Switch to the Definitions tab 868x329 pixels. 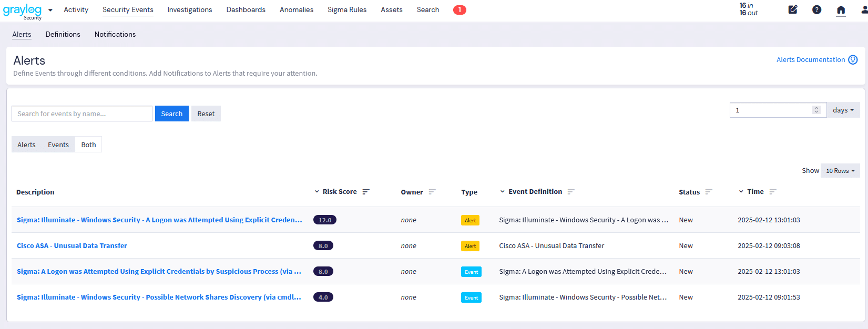[x=63, y=34]
